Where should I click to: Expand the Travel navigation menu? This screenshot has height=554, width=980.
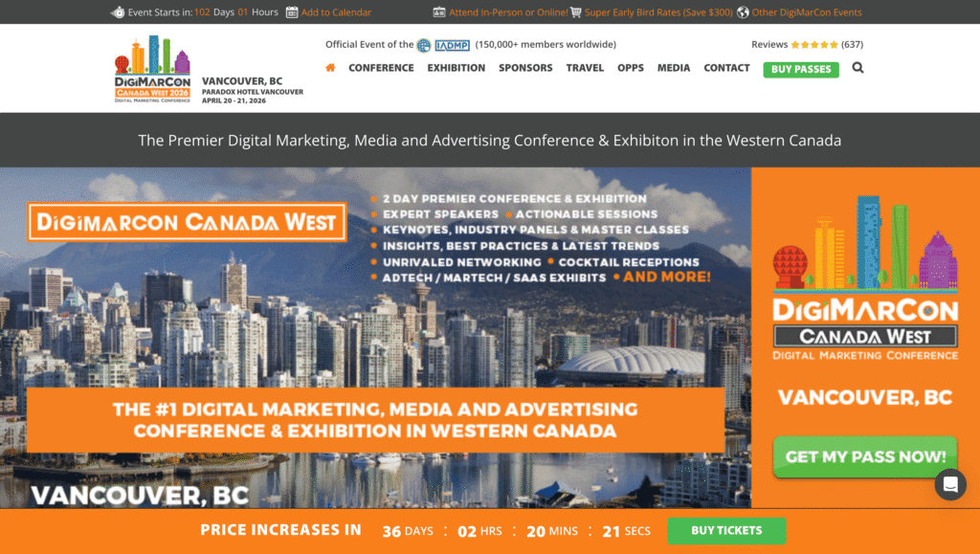(585, 68)
